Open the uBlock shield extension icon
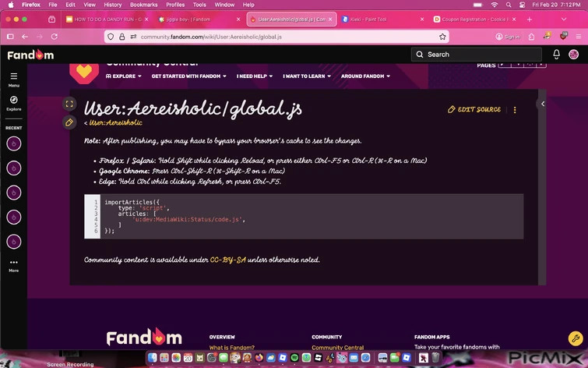Screen dimensions: 588x368 (563, 36)
